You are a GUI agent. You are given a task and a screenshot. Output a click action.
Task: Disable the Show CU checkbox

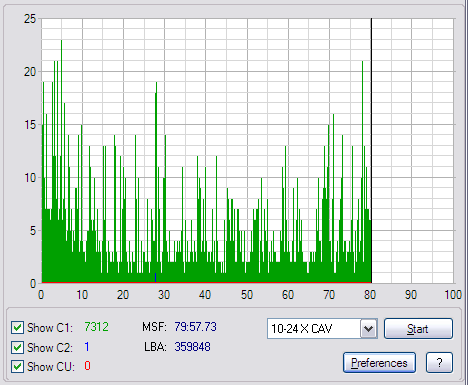[x=17, y=367]
